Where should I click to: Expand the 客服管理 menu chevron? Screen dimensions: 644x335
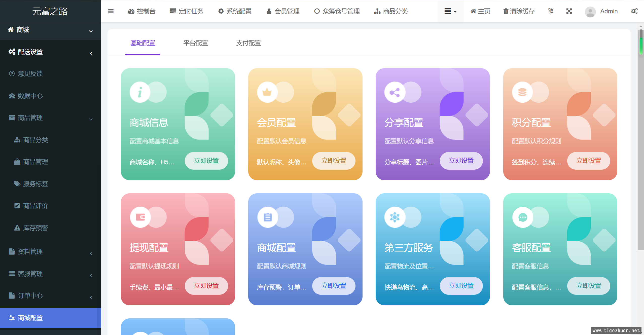[x=91, y=276]
